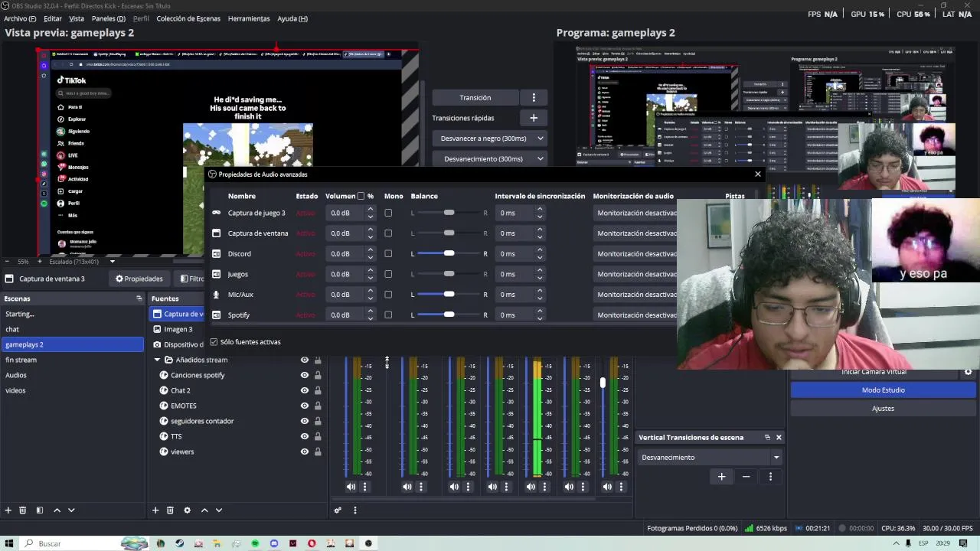Image resolution: width=980 pixels, height=551 pixels.
Task: Enable Mono for Captura de juego 3
Action: point(388,213)
